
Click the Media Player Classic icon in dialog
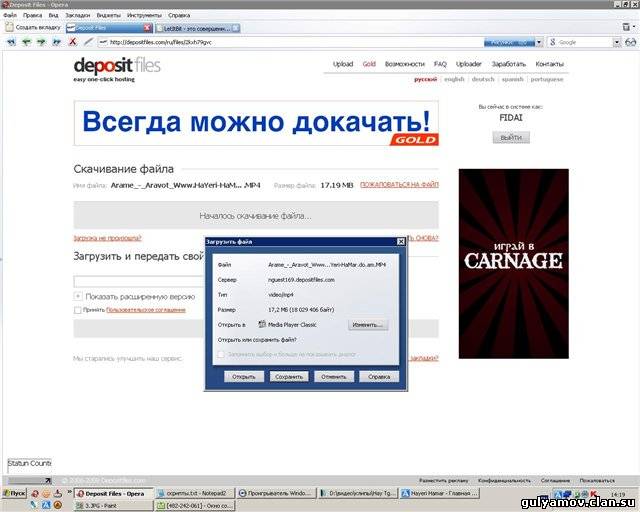click(x=262, y=325)
